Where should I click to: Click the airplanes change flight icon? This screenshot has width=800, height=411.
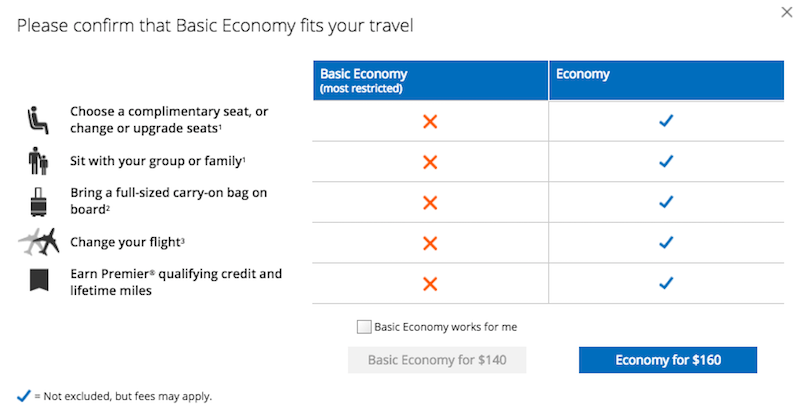coord(39,242)
